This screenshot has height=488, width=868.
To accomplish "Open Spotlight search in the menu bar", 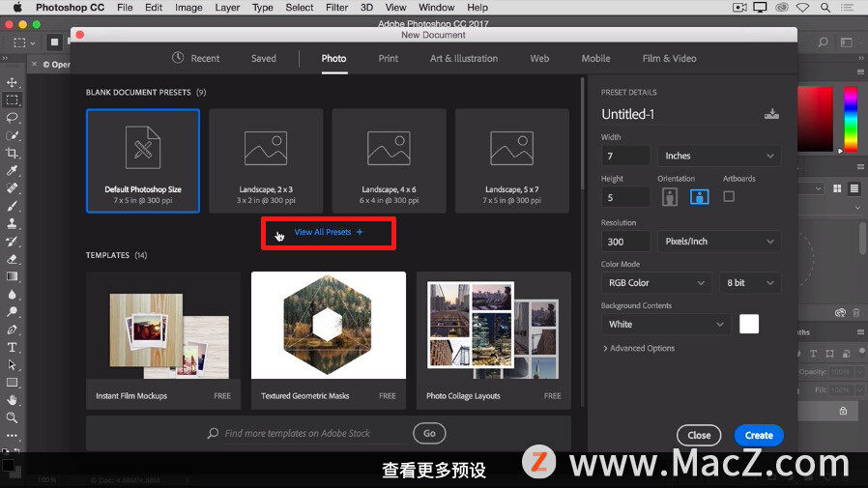I will tap(825, 8).
